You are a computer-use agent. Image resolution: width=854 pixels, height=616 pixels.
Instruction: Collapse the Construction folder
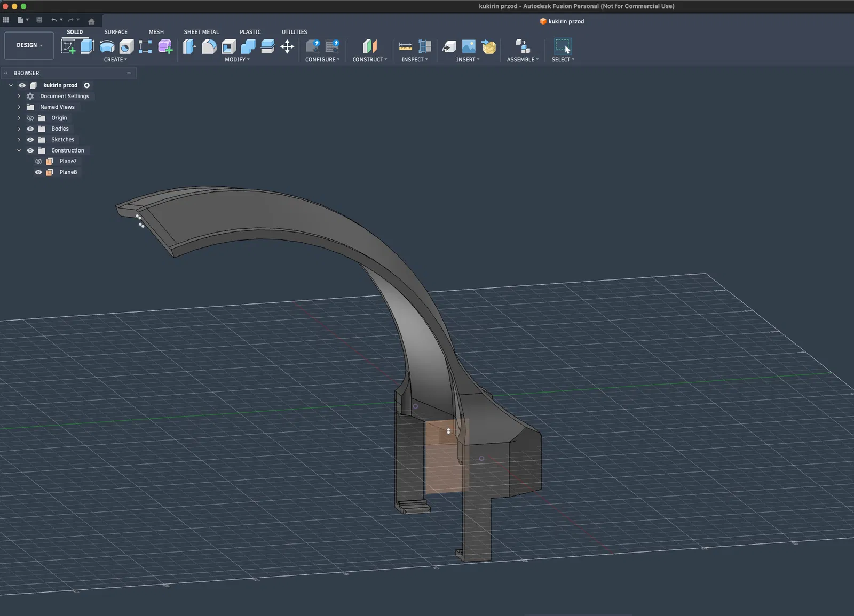tap(19, 150)
